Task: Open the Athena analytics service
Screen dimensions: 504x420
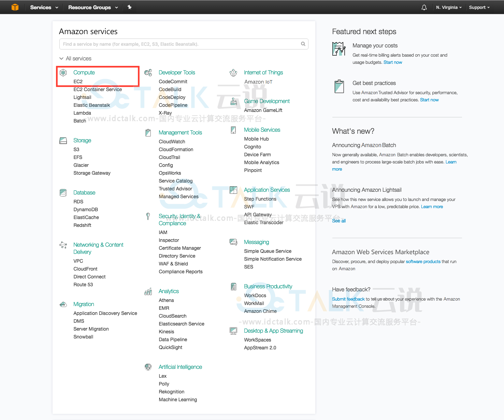Action: [x=166, y=300]
